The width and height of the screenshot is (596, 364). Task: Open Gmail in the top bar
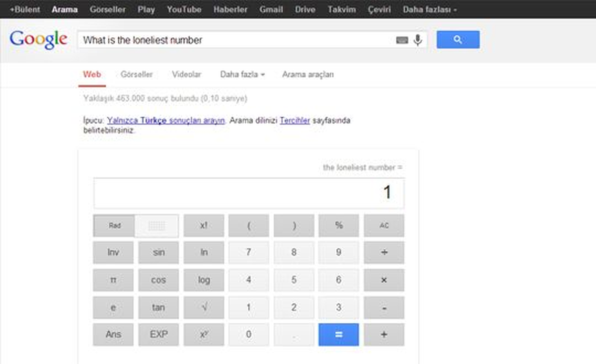click(x=271, y=9)
